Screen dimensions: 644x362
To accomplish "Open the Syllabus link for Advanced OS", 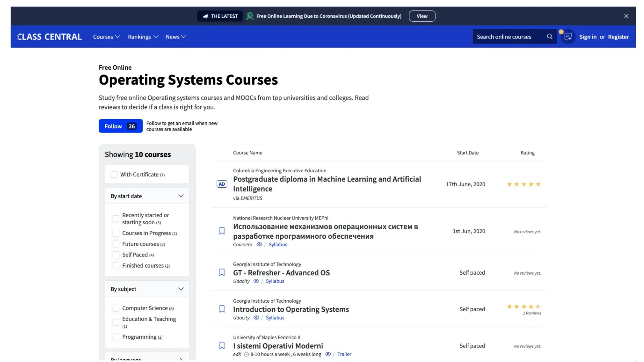I will (275, 281).
